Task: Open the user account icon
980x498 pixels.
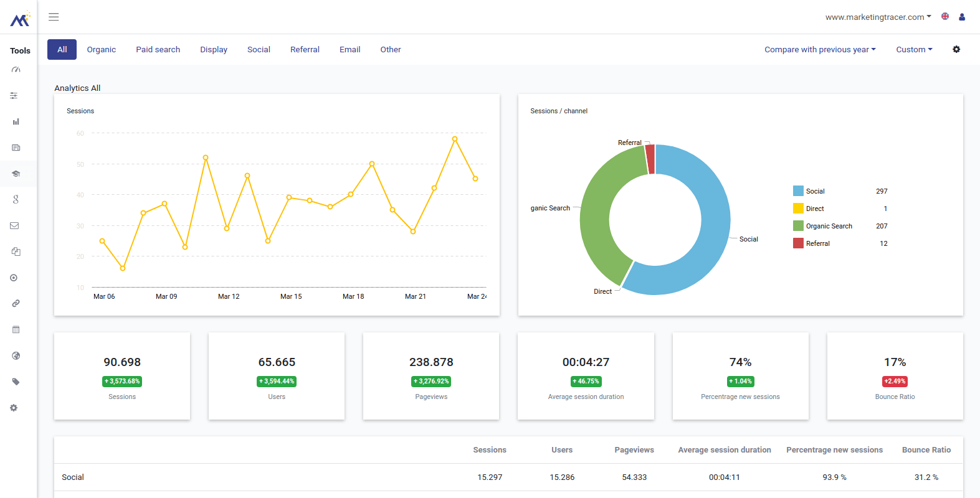Action: click(962, 17)
